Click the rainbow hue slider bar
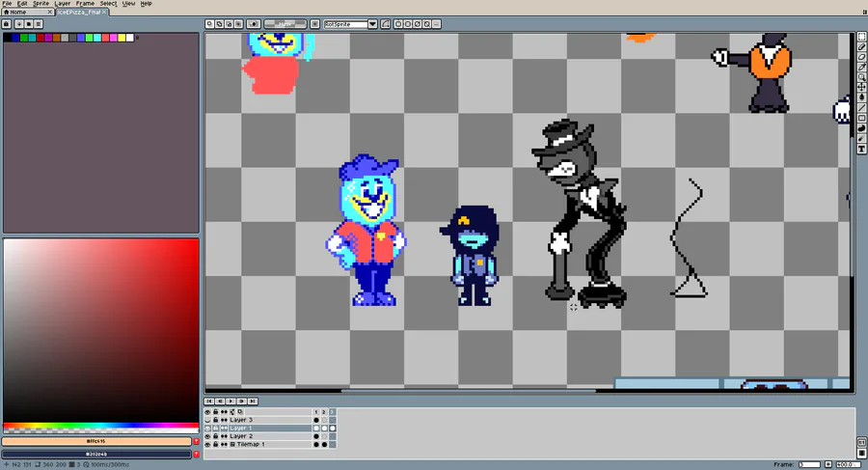Screen dimensions: 868x470 click(x=100, y=427)
